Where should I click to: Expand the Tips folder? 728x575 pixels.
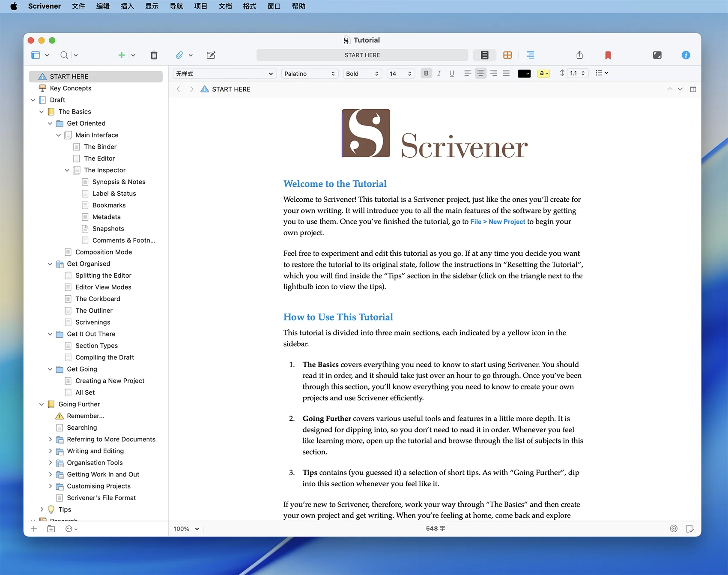[x=42, y=509]
